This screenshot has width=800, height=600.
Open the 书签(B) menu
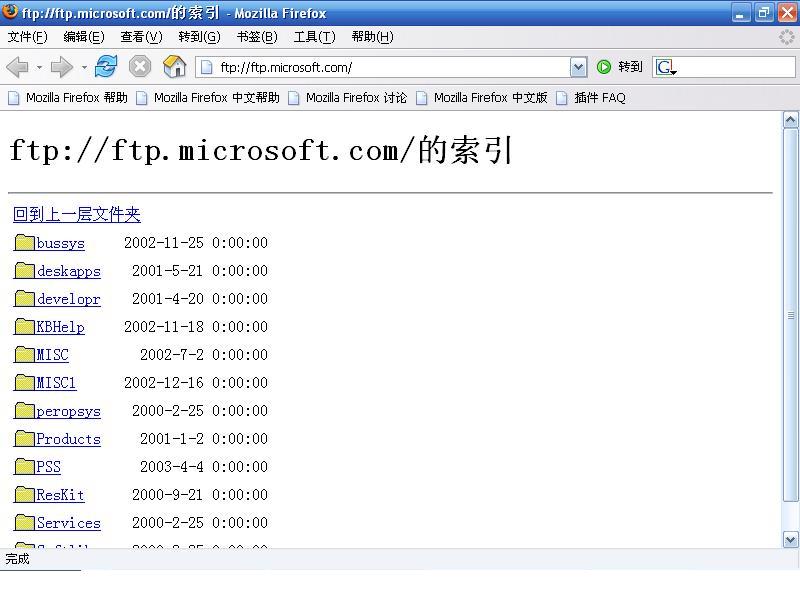(x=257, y=37)
